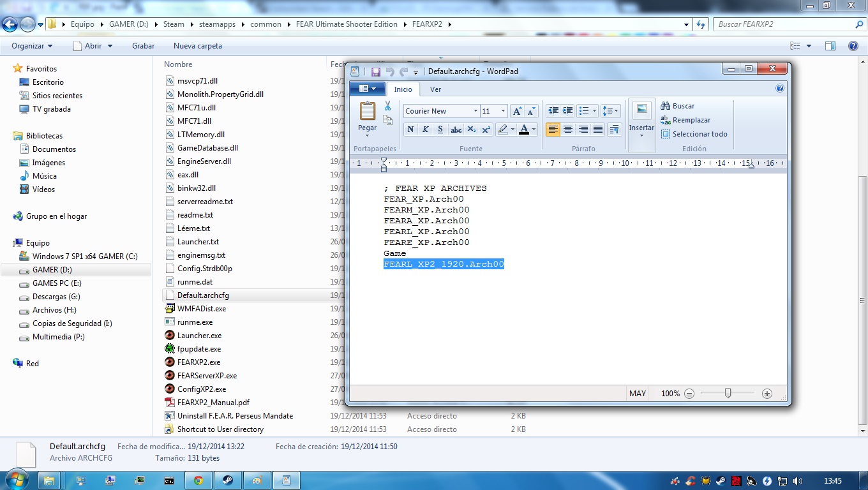Enable center text alignment
The height and width of the screenshot is (490, 868).
pyautogui.click(x=568, y=130)
